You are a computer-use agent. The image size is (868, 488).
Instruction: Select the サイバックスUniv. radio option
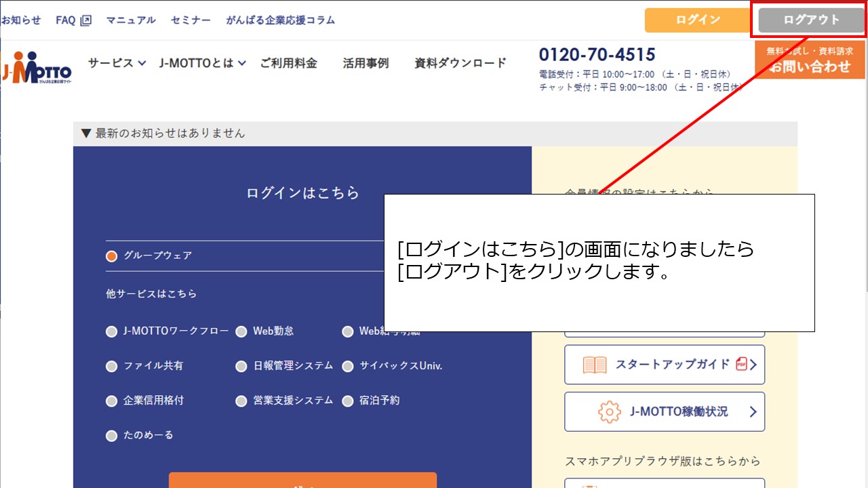348,367
